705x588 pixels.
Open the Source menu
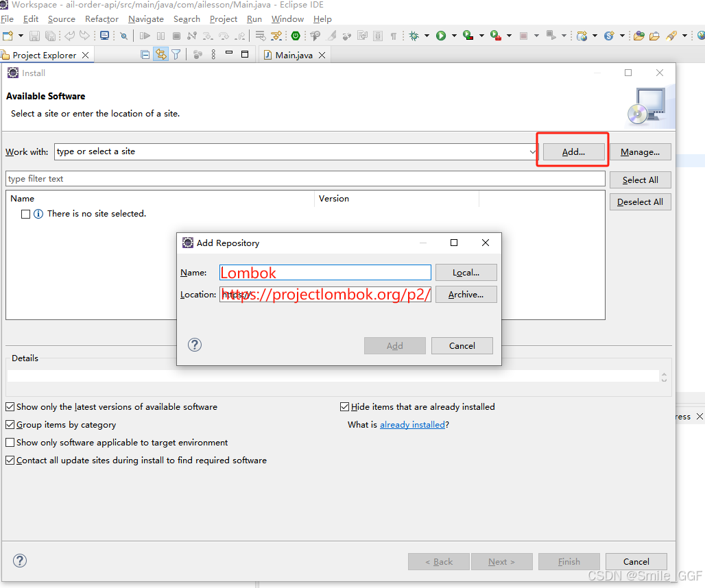pyautogui.click(x=62, y=19)
